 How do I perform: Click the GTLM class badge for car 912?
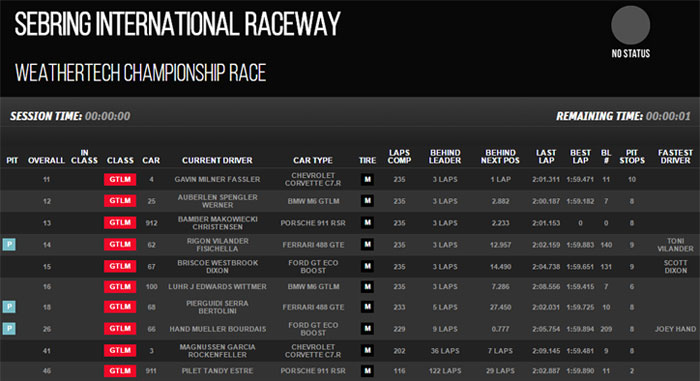tap(120, 222)
